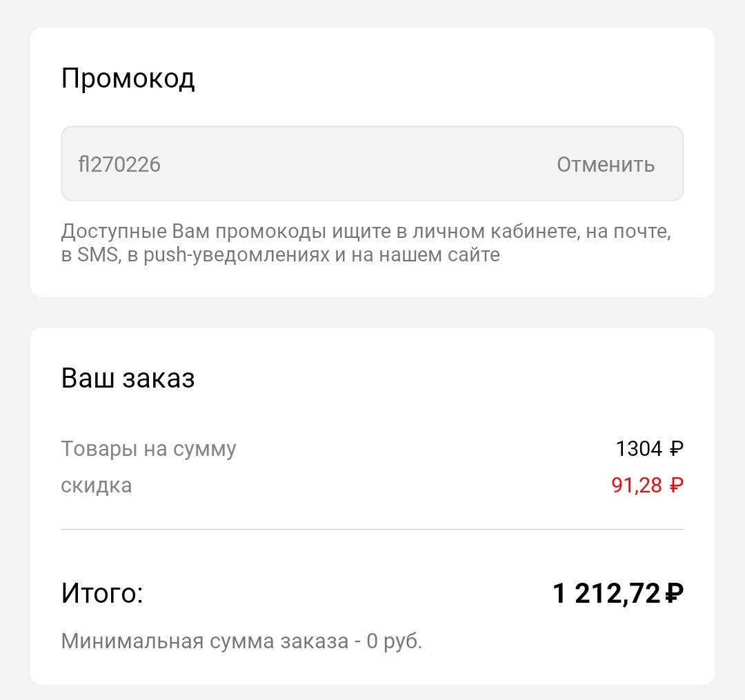Screen dimensions: 745x700
Task: Click the divider line above Итого
Action: pyautogui.click(x=372, y=529)
